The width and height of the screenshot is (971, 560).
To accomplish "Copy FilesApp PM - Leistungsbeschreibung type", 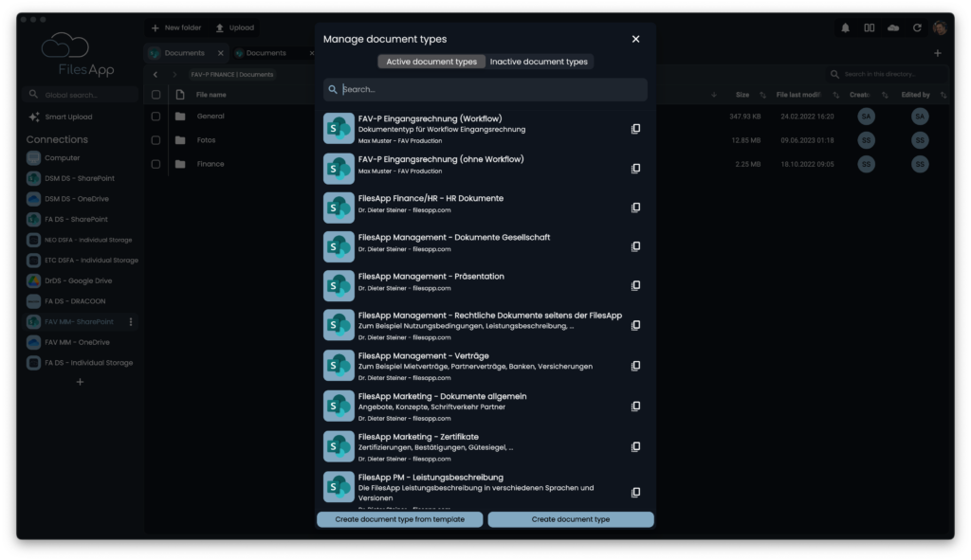I will pyautogui.click(x=635, y=493).
